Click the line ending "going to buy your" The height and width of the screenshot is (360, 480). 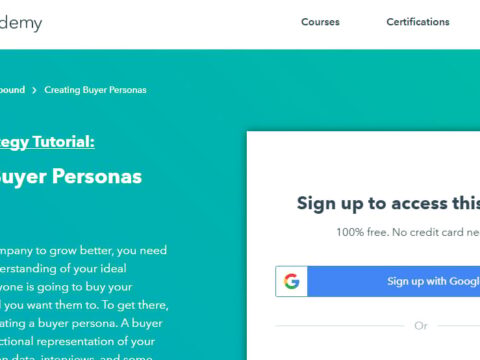pyautogui.click(x=66, y=287)
